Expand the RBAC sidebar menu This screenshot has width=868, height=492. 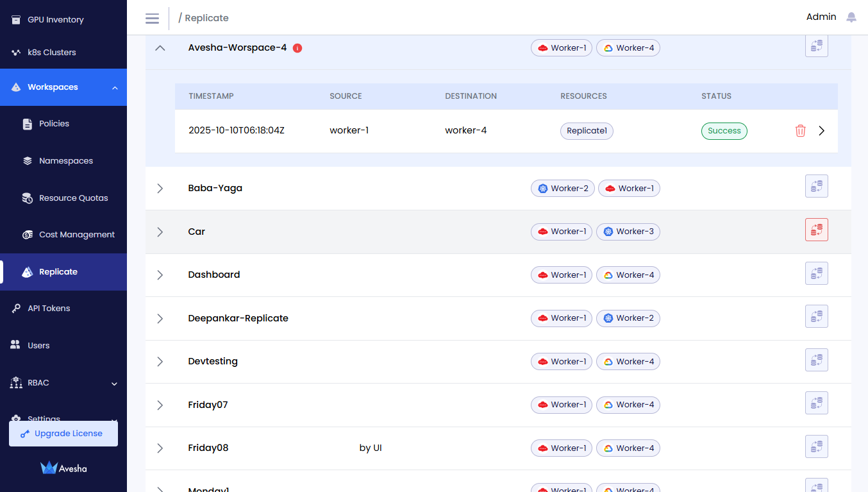[x=114, y=384]
